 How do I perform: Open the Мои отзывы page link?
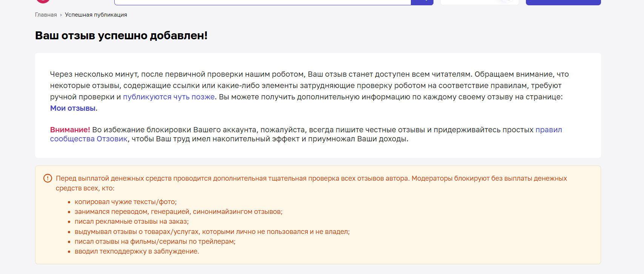coord(73,108)
